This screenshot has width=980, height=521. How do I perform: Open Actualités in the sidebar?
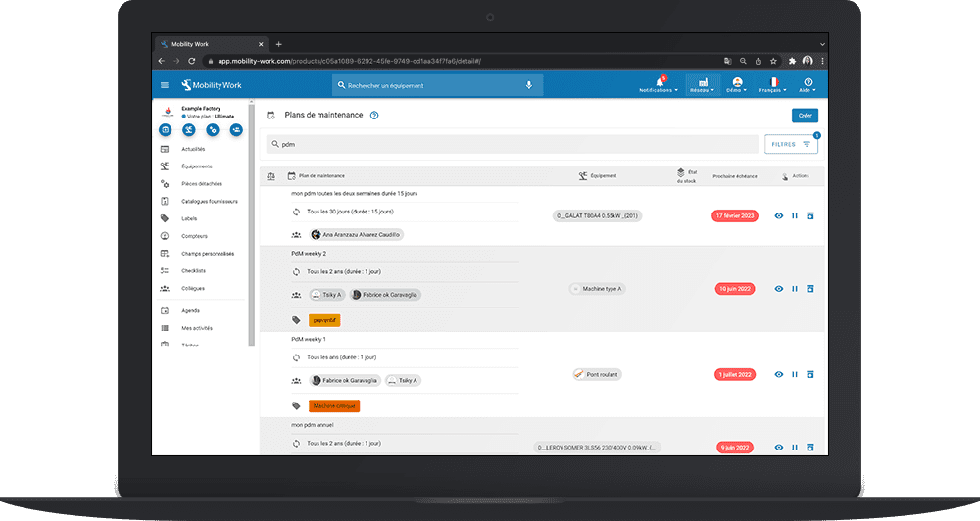pyautogui.click(x=193, y=149)
